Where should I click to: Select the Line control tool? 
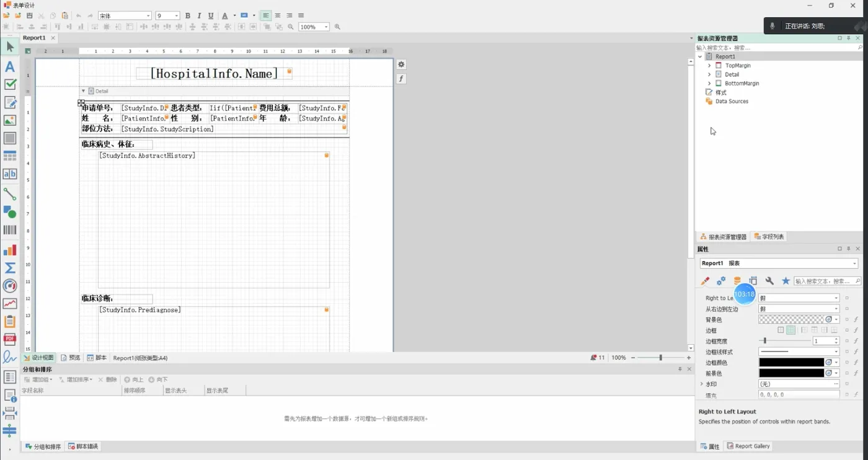pyautogui.click(x=10, y=194)
